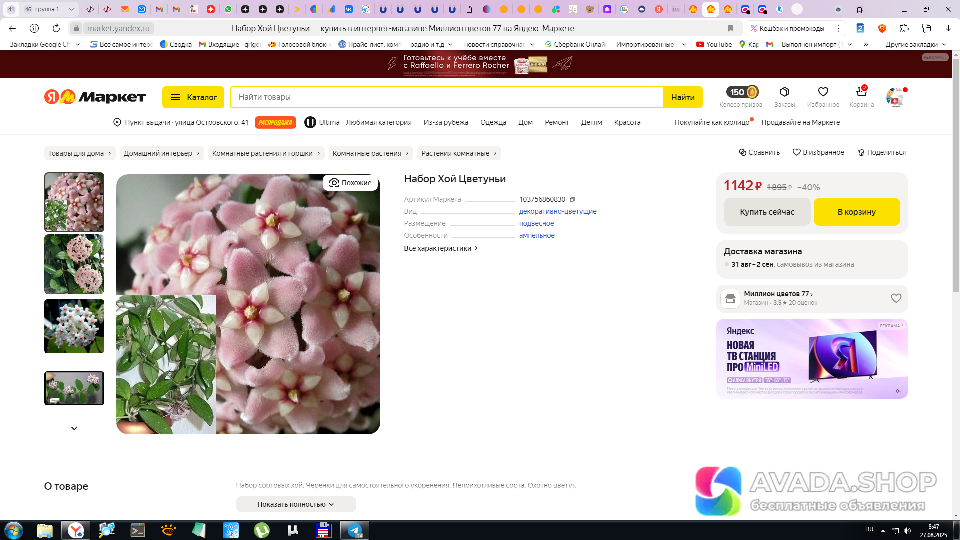The width and height of the screenshot is (960, 540).
Task: Open the Корзина cart icon
Action: tap(861, 93)
